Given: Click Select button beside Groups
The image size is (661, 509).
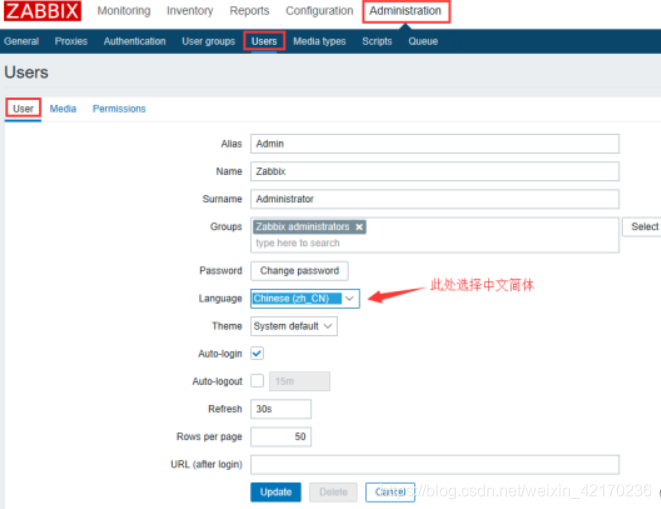Looking at the screenshot, I should 642,227.
